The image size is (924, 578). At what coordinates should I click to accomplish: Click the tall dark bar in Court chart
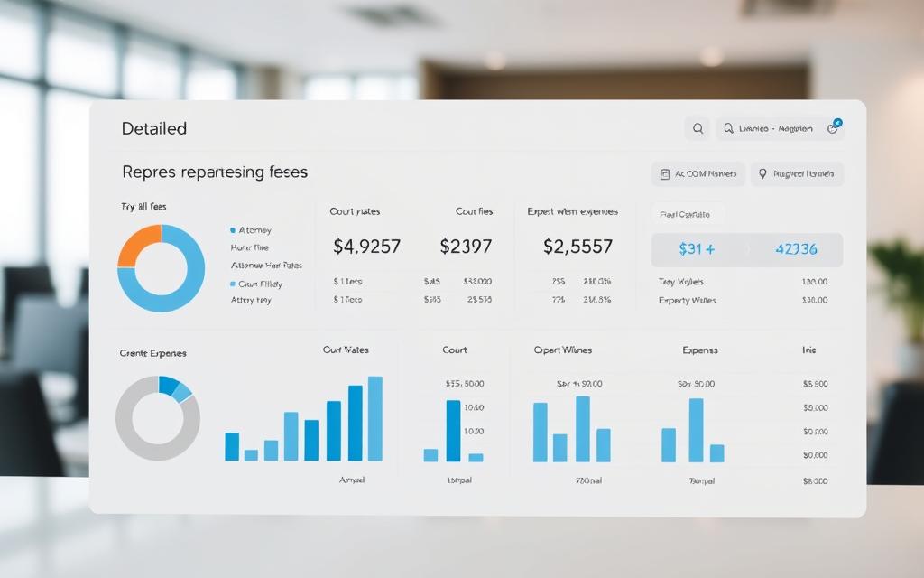(x=453, y=431)
